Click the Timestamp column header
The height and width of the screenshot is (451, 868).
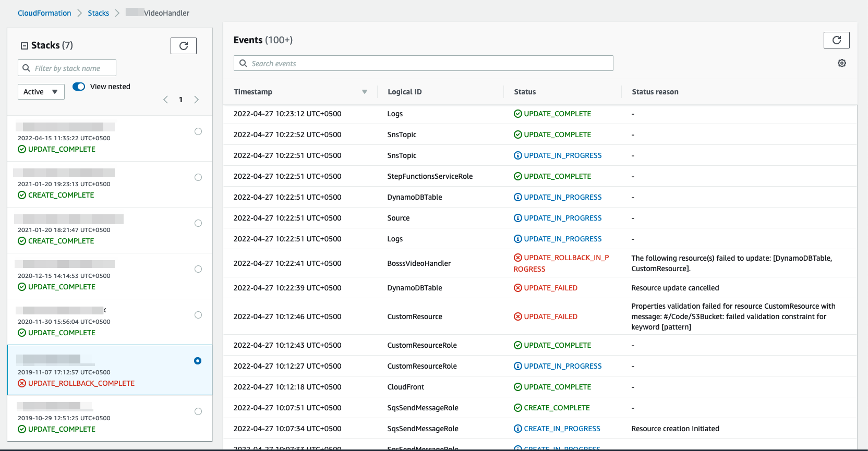(253, 92)
